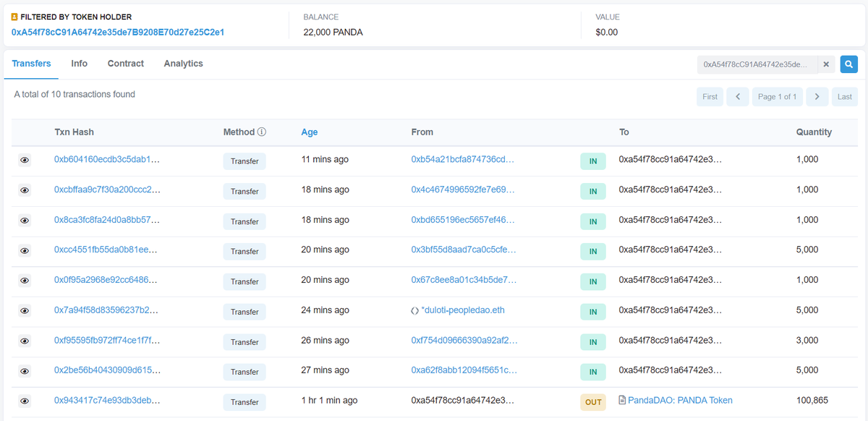
Task: Click the blue search magnifier button
Action: point(848,64)
